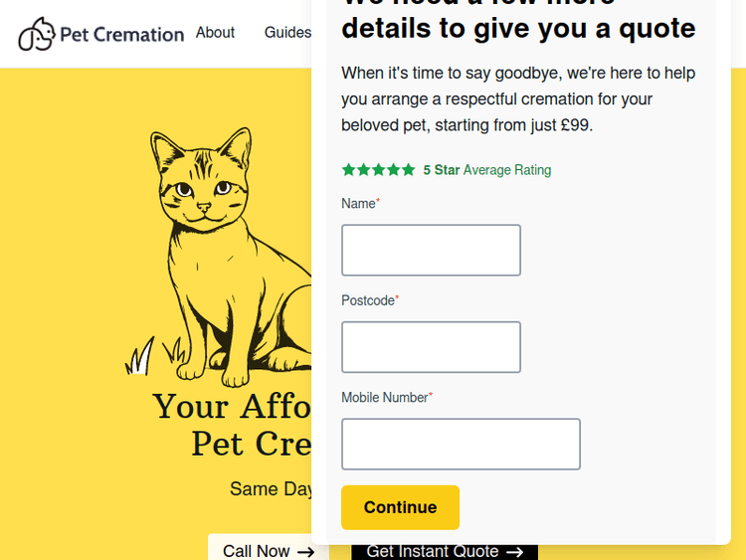The image size is (746, 560).
Task: Click the arrow icon beside Call Now
Action: coord(305,551)
